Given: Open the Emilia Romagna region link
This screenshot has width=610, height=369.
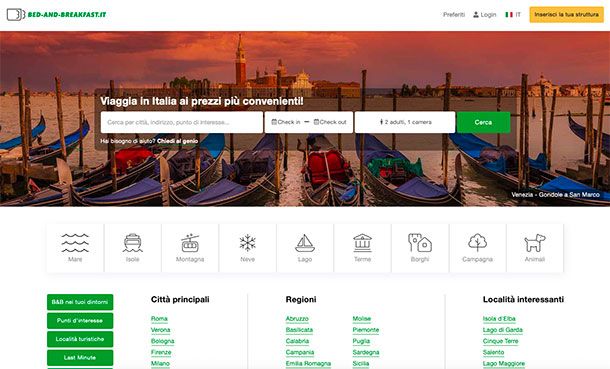Looking at the screenshot, I should [308, 364].
